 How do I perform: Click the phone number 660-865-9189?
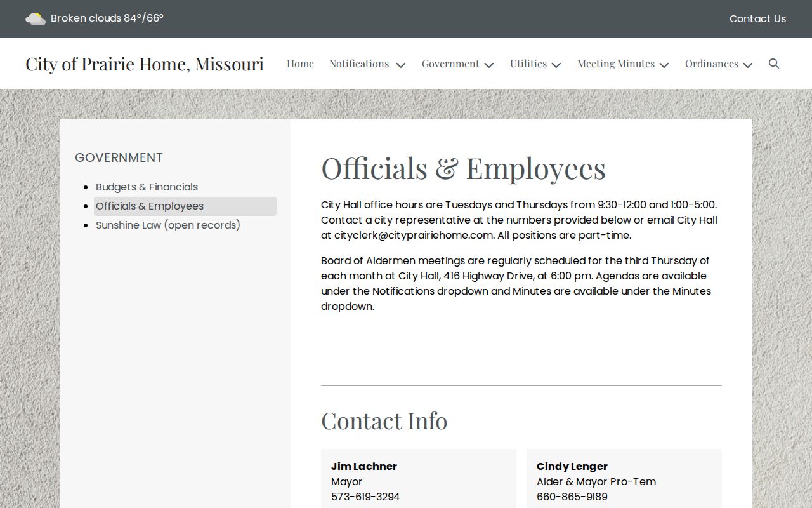click(x=572, y=497)
